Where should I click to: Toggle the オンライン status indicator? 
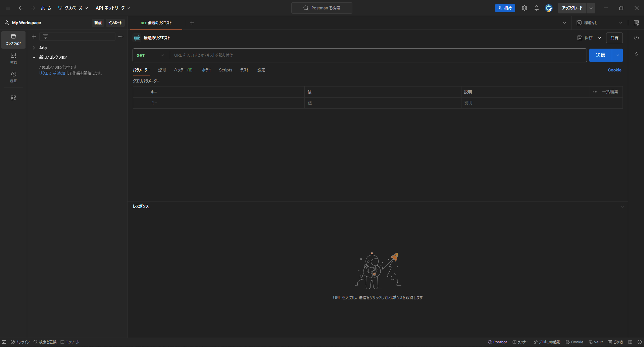[x=20, y=342]
